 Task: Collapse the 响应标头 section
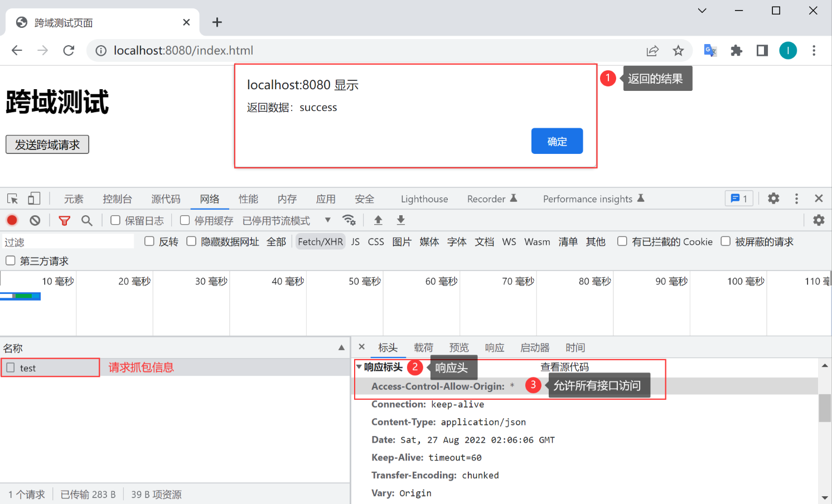tap(359, 367)
